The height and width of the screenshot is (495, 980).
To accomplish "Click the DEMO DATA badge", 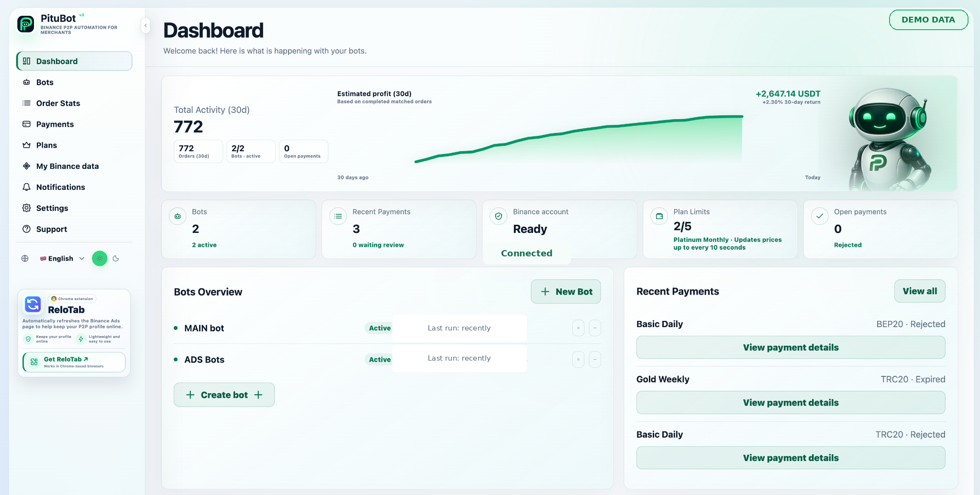I will click(928, 20).
